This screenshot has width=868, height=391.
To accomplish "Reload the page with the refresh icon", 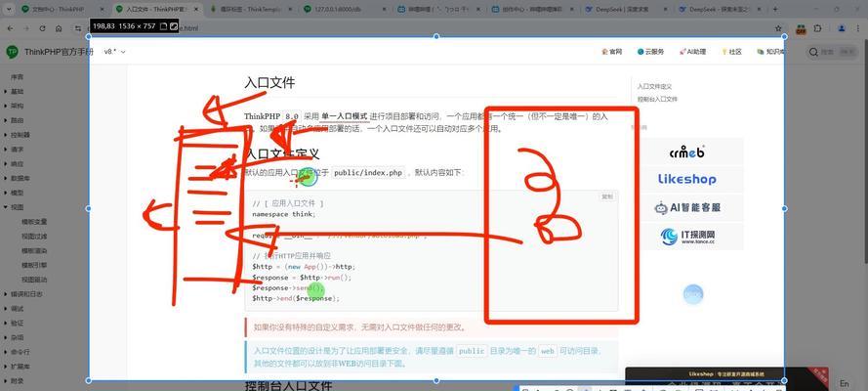I will coord(42,28).
